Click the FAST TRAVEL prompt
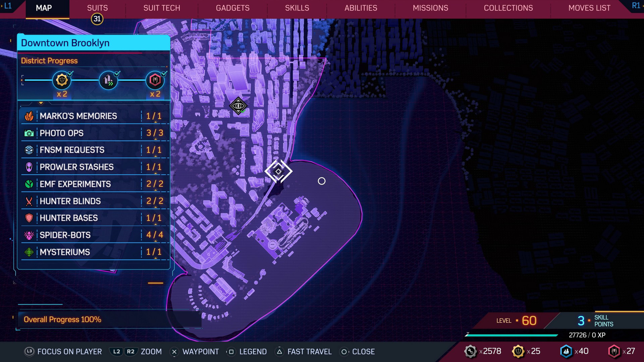Image resolution: width=644 pixels, height=362 pixels. (303, 352)
